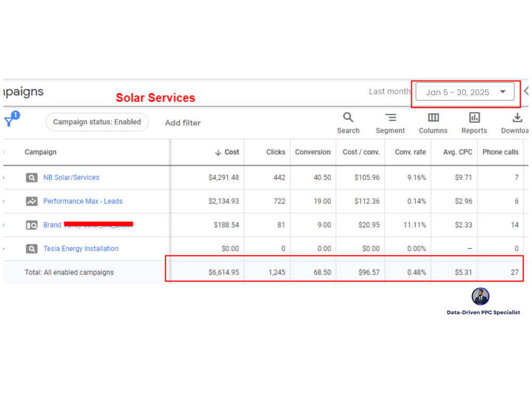Click the 442 clicks cell
The image size is (532, 399).
click(x=279, y=178)
